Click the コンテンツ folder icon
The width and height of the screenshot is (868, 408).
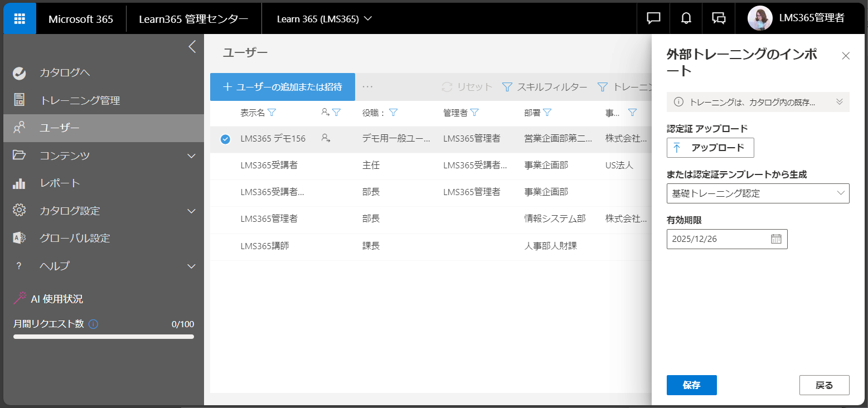pos(19,156)
